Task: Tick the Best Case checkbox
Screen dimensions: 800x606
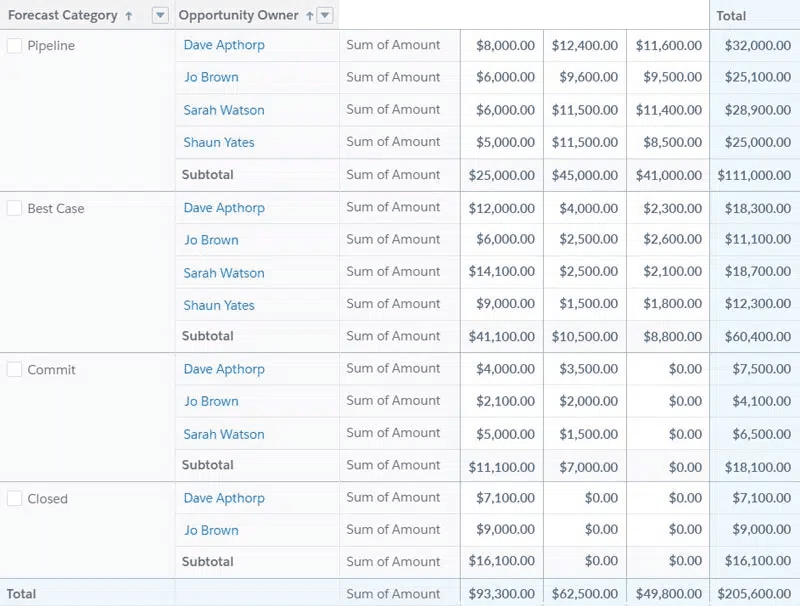Action: 14,209
